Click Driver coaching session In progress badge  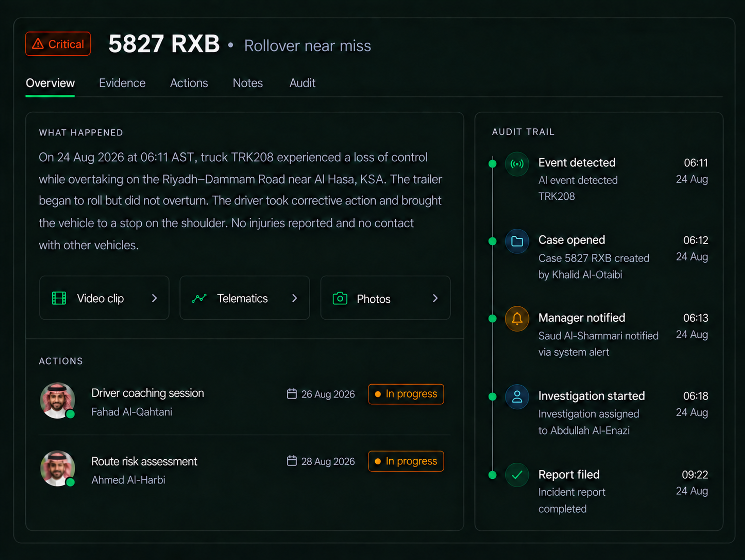click(406, 394)
